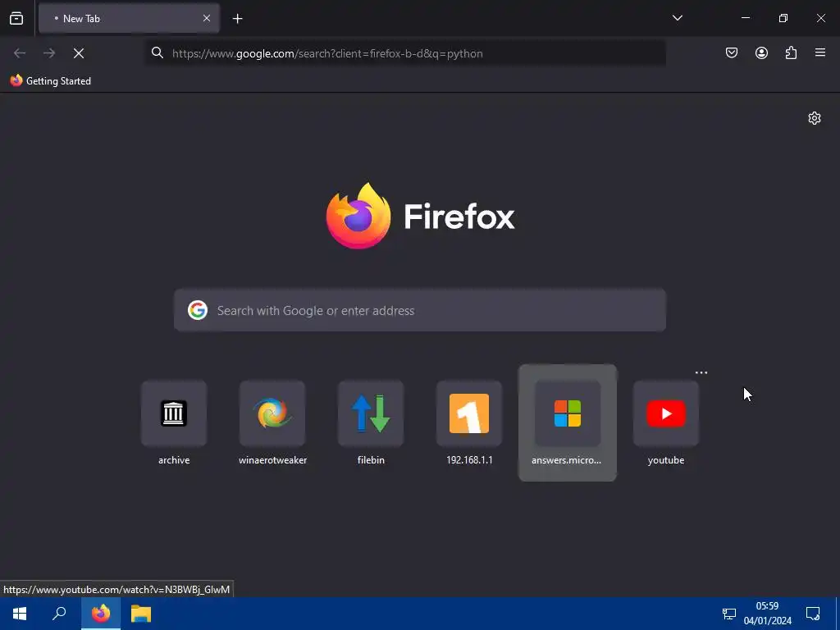The image size is (840, 630).
Task: Focus the URL address bar
Action: (x=405, y=53)
